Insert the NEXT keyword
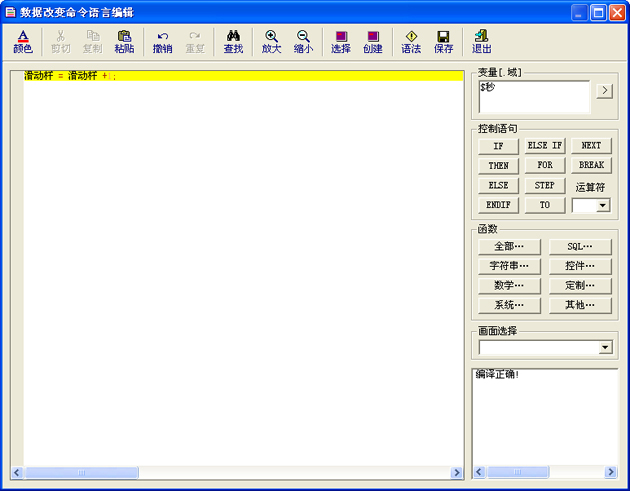The width and height of the screenshot is (630, 491). tap(591, 146)
